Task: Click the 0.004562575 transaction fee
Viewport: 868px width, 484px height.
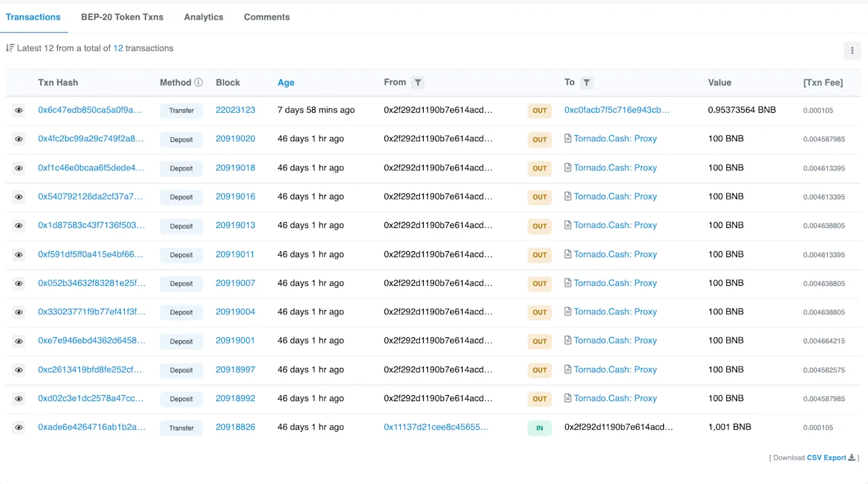Action: pos(824,371)
